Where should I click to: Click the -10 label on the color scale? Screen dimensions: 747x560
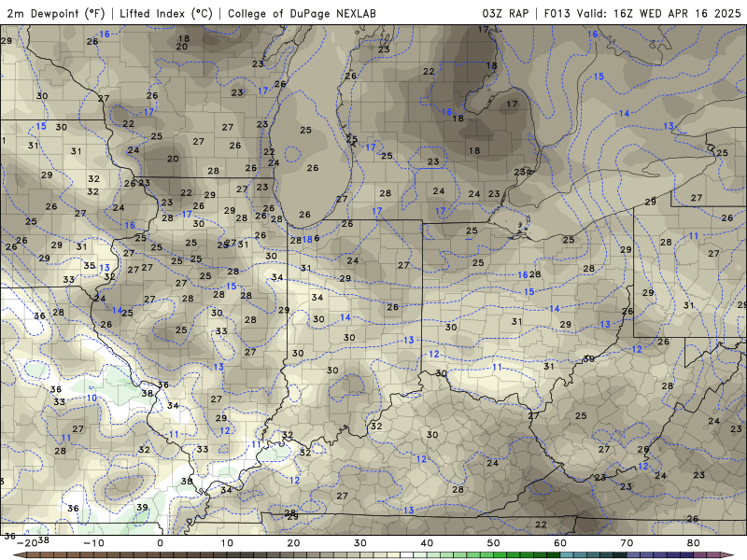93,543
